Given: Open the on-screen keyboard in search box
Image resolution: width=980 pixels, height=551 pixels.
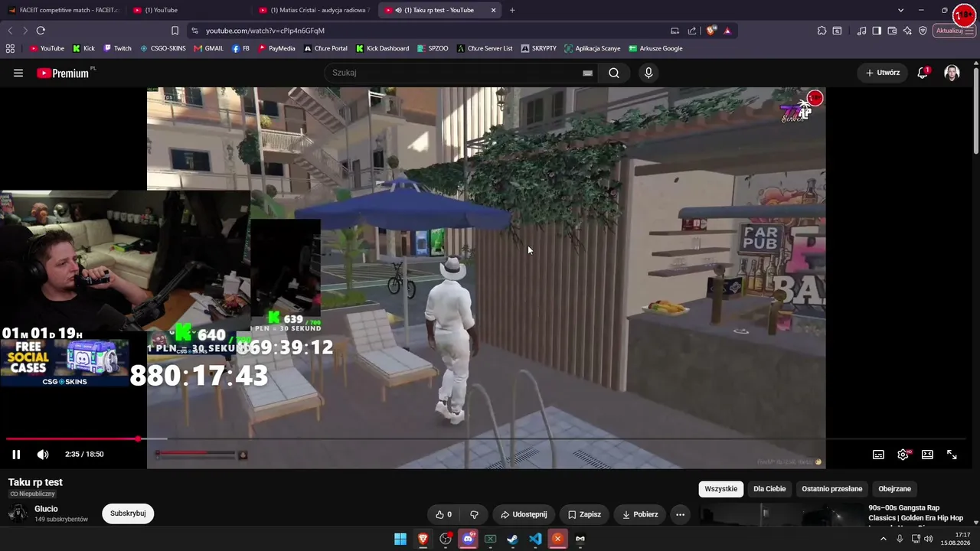Looking at the screenshot, I should click(587, 73).
